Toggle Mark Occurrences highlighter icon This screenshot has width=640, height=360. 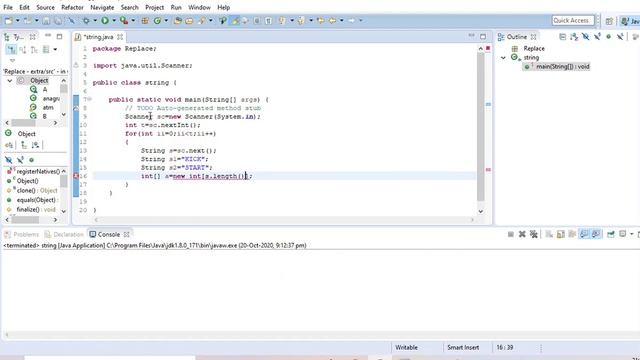coord(235,20)
